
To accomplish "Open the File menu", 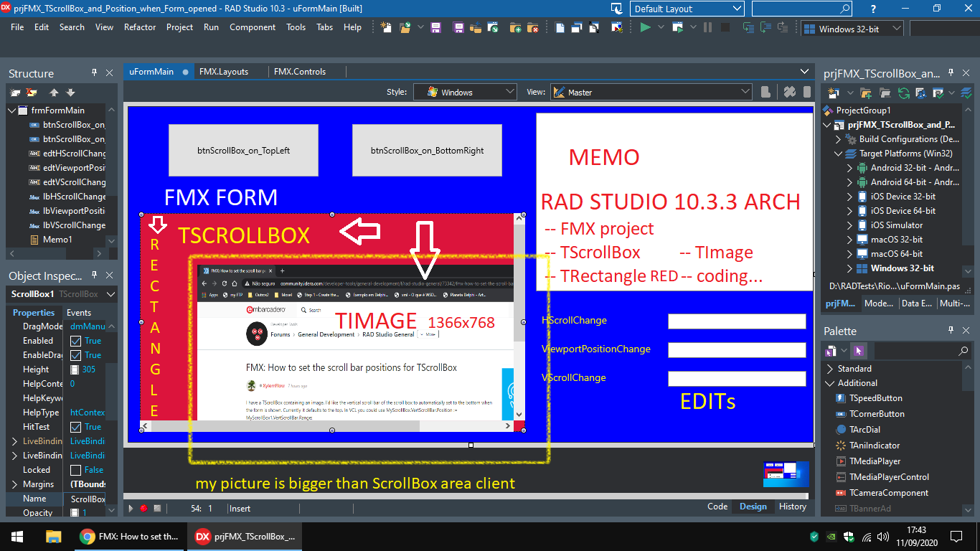I will (17, 27).
